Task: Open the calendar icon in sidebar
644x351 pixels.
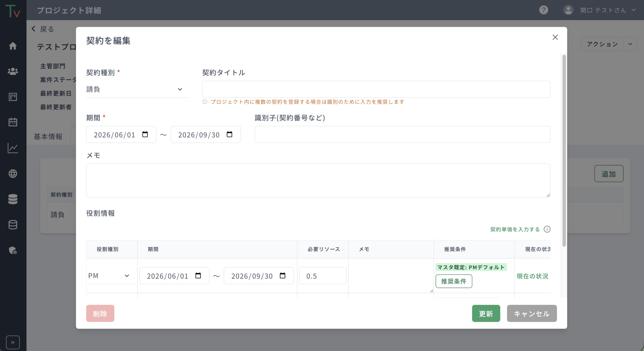Action: 13,122
